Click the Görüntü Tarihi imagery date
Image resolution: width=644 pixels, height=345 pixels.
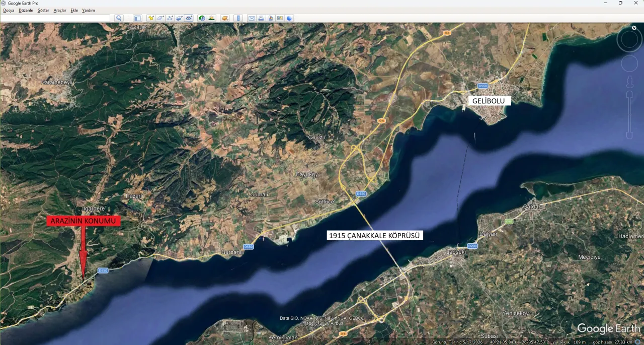coord(457,342)
